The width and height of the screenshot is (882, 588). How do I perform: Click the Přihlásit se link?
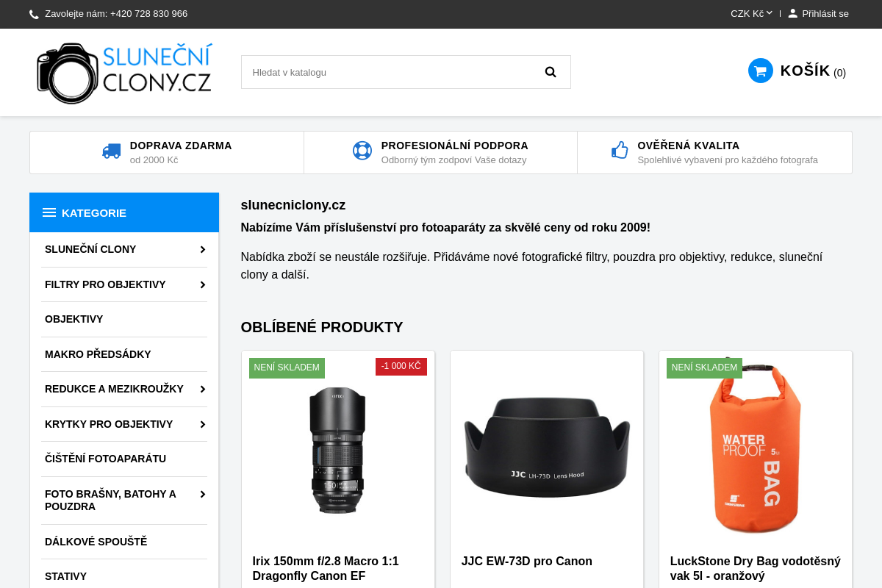pos(825,13)
